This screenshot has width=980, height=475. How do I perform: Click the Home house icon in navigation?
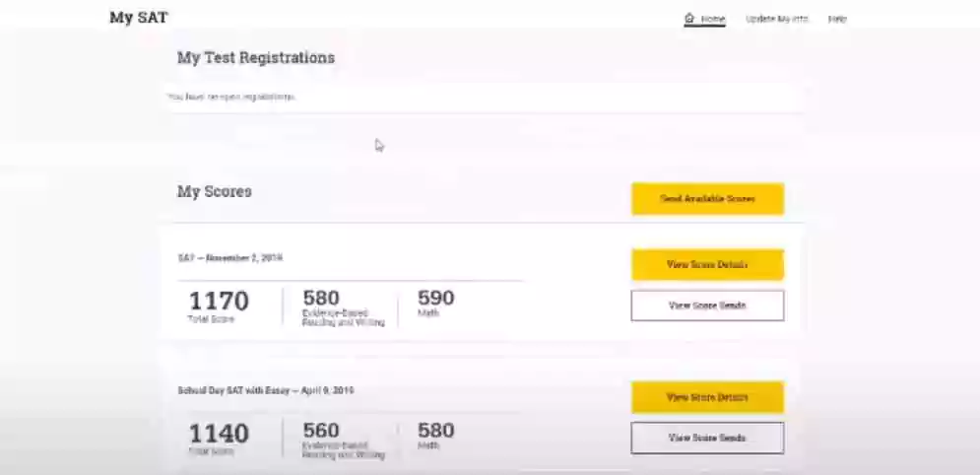(689, 19)
